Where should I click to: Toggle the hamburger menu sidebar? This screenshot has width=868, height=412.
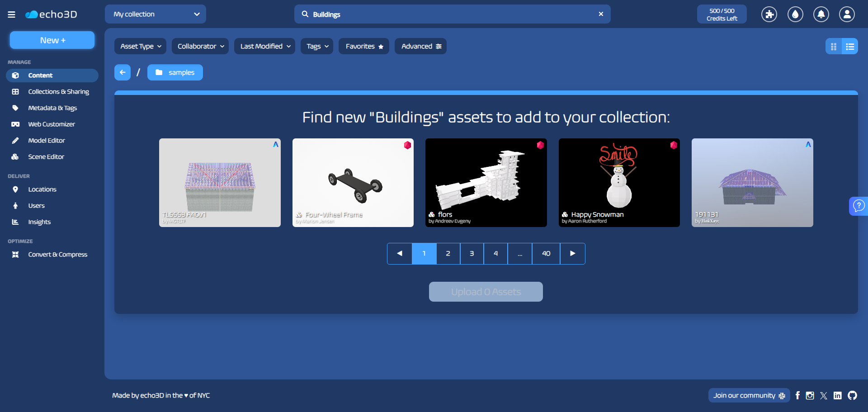pyautogui.click(x=12, y=14)
